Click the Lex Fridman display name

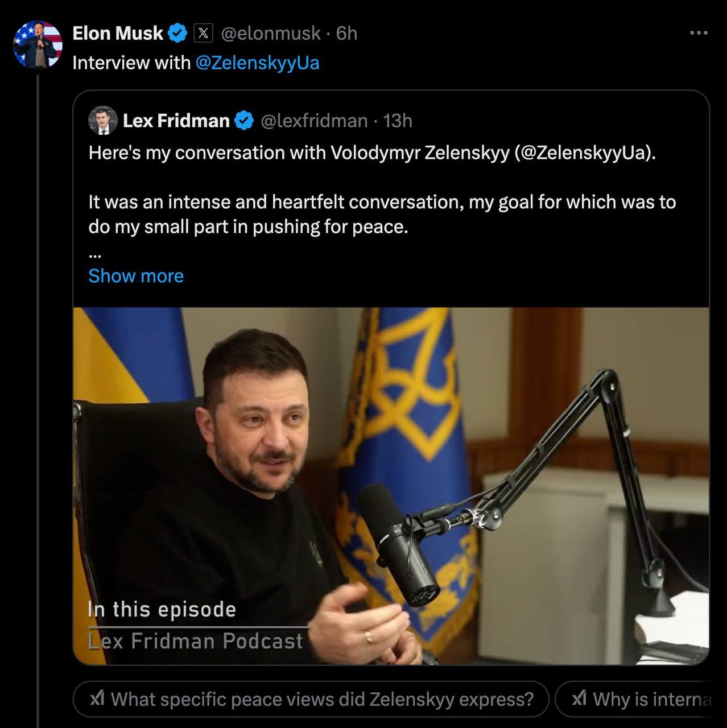(x=176, y=121)
